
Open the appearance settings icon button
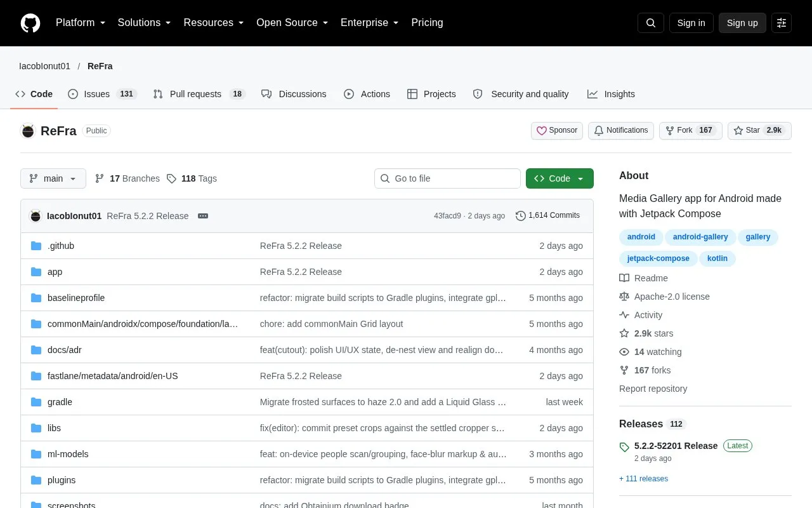tap(782, 23)
